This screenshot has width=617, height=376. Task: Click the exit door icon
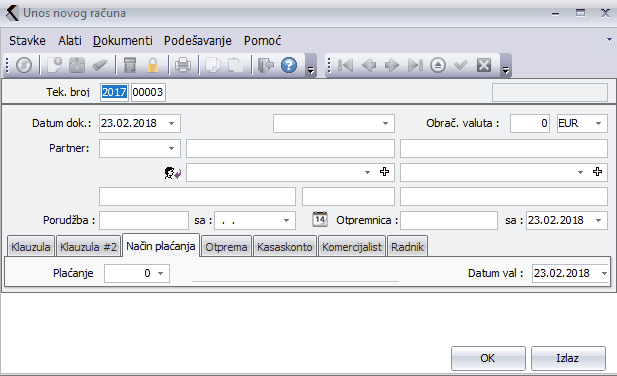tap(266, 65)
